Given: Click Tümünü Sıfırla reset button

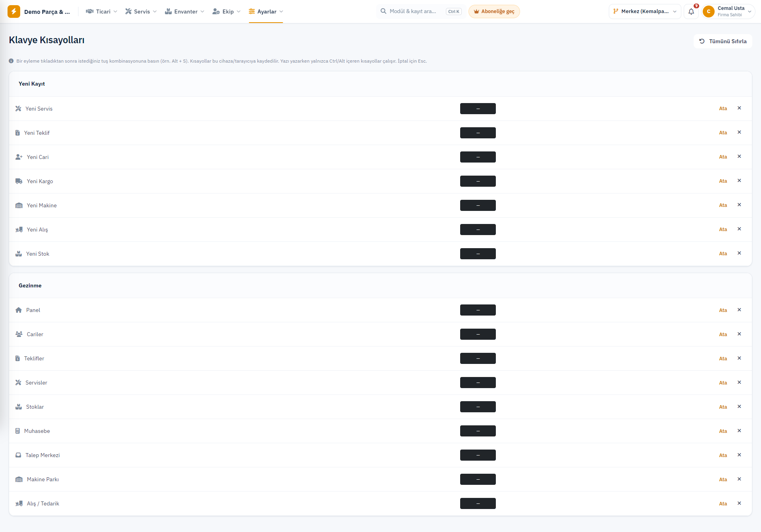Looking at the screenshot, I should point(723,41).
